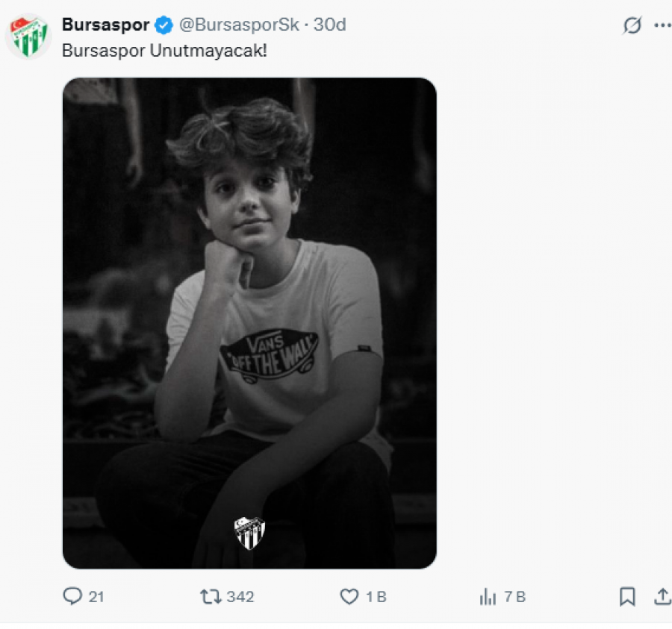The image size is (672, 629).
Task: Click the Bursaspor display name
Action: pyautogui.click(x=105, y=25)
